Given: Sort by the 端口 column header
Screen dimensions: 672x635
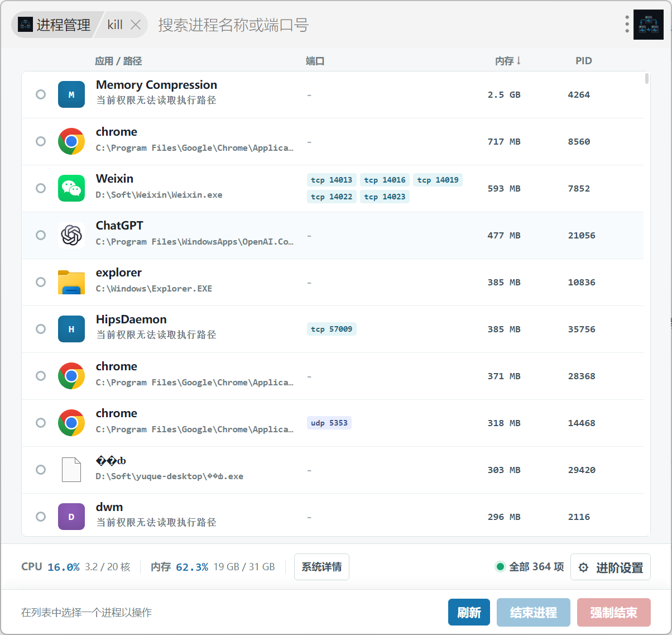Looking at the screenshot, I should 315,61.
